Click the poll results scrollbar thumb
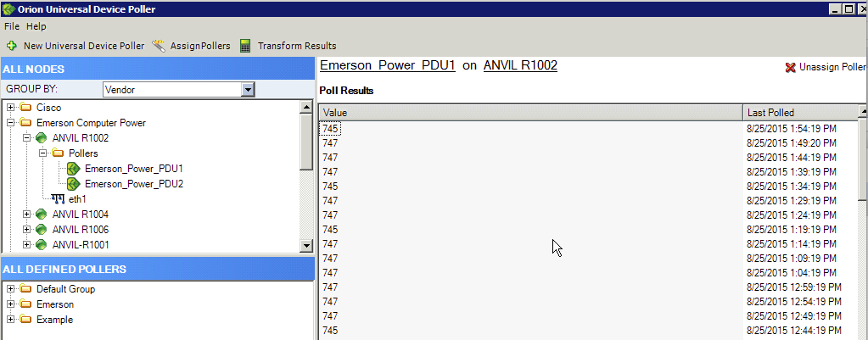The image size is (868, 340). 863,160
